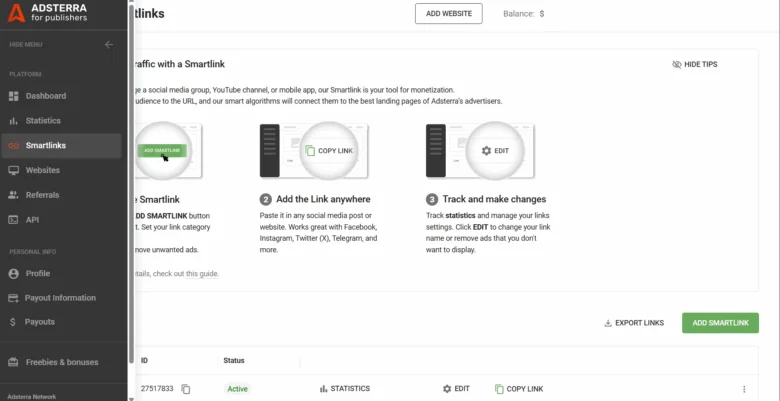
Task: Copy smartlink ID 27517833 icon
Action: (186, 389)
